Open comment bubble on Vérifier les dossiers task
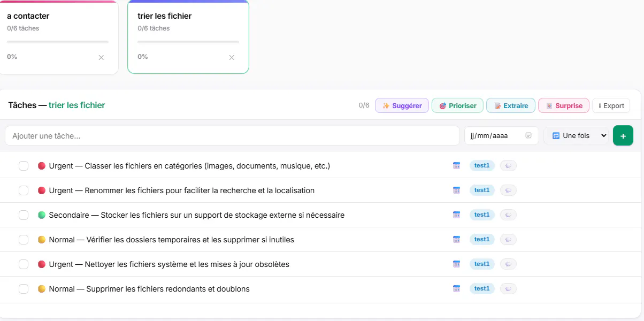The height and width of the screenshot is (321, 644). point(508,240)
